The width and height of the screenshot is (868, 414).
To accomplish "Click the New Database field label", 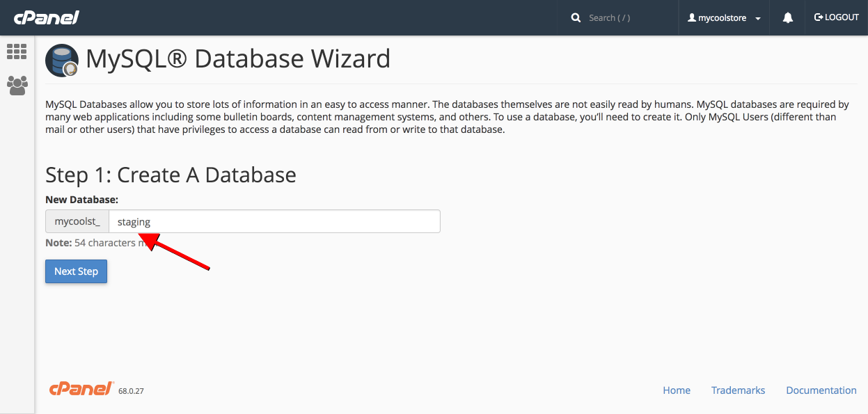I will coord(81,200).
